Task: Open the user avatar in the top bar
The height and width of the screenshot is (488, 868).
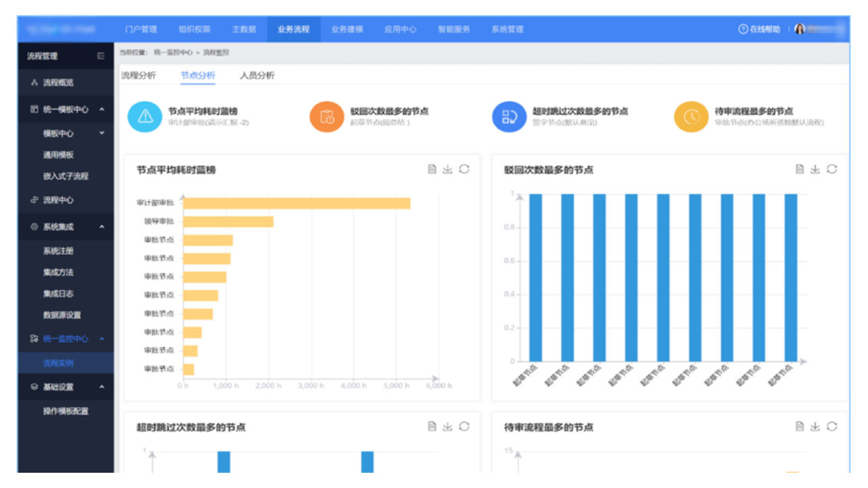Action: 799,29
